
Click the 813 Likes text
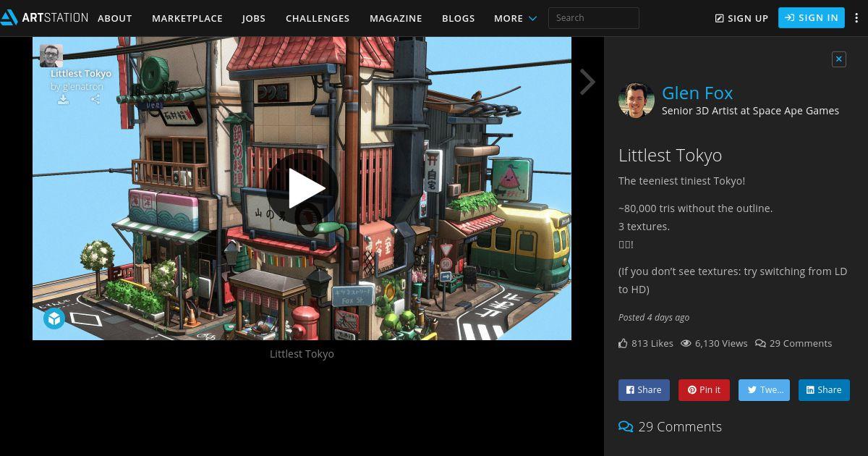point(652,343)
